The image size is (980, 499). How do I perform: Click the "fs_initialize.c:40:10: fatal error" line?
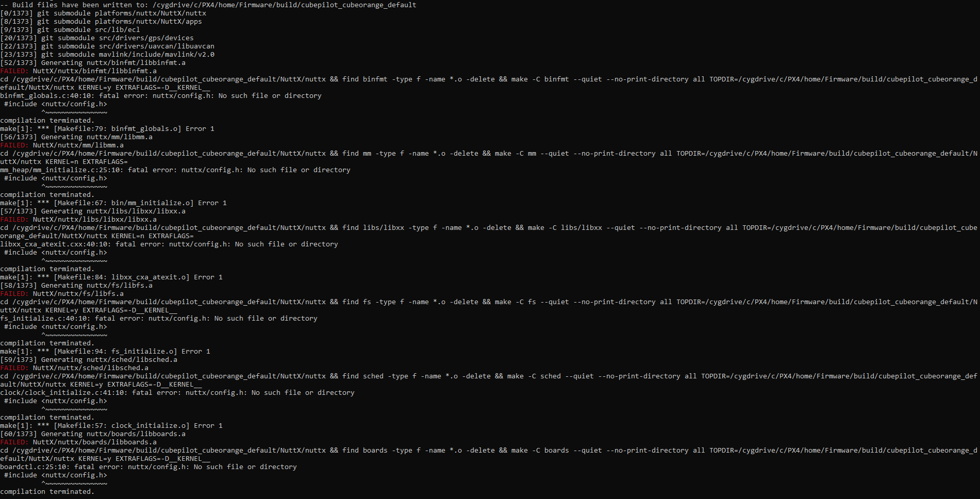pyautogui.click(x=159, y=318)
